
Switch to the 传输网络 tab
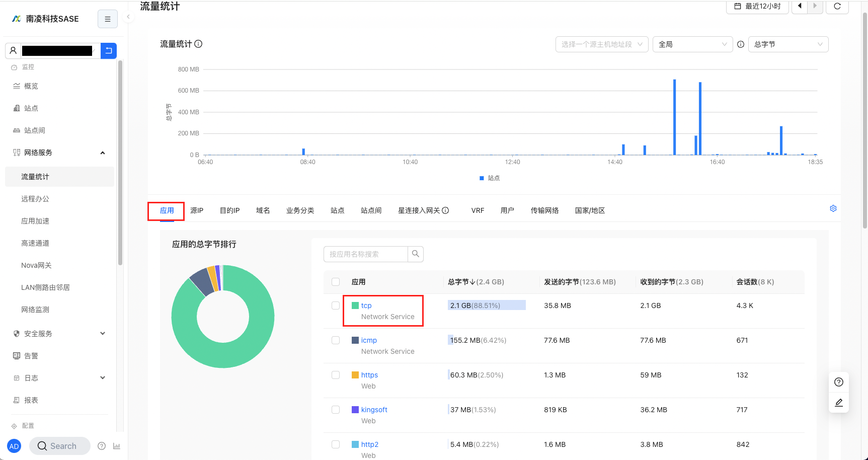544,210
